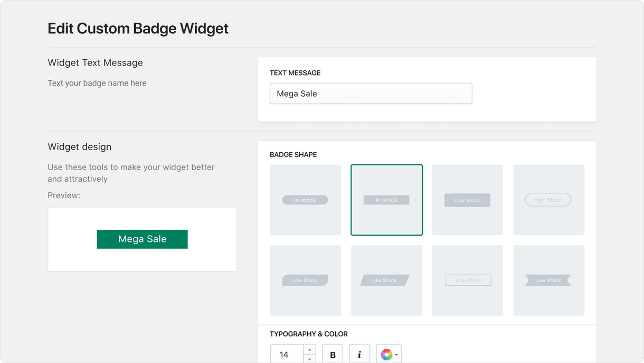
Task: Choose the outlined 'High Stock' badge shape
Action: [x=548, y=200]
